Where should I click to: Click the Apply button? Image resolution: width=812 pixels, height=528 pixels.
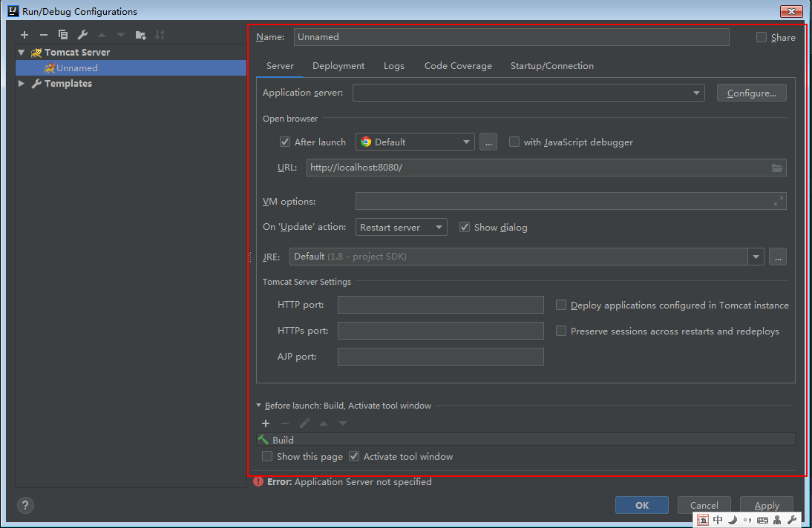tap(767, 505)
